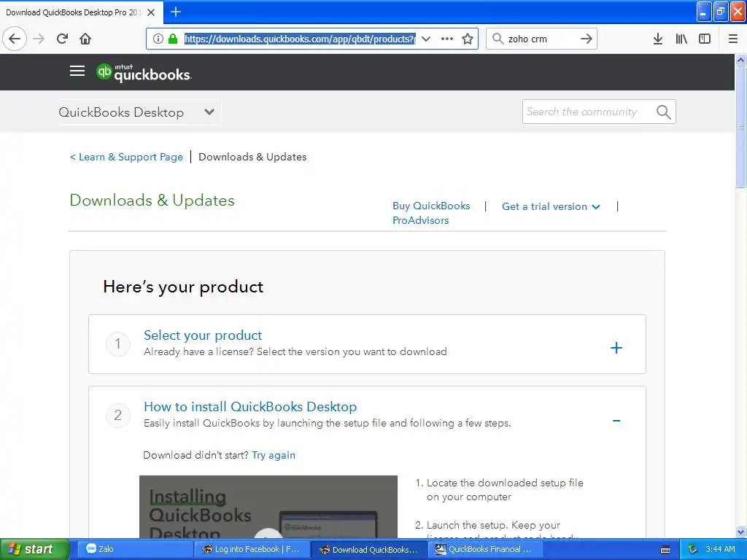The width and height of the screenshot is (747, 560).
Task: Collapse the How to install section minus
Action: 616,421
